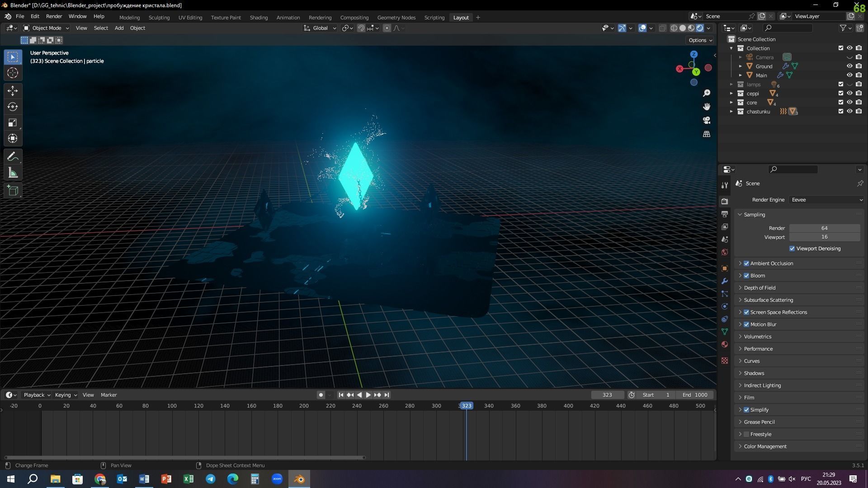Select the Scale tool
Screen dimensions: 868x488
click(13, 122)
